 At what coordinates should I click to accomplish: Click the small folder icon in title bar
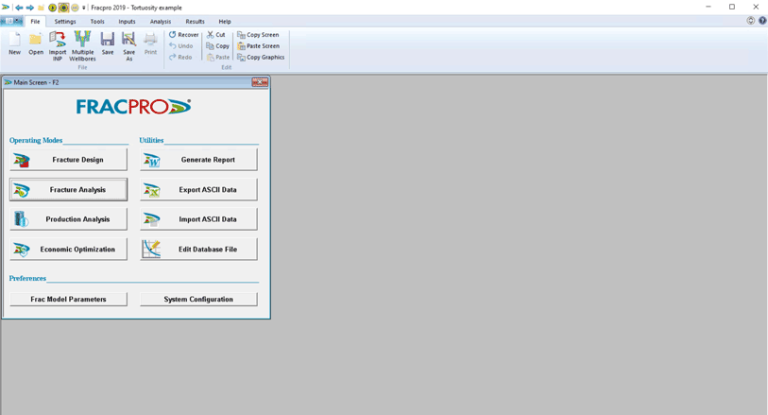[x=41, y=8]
